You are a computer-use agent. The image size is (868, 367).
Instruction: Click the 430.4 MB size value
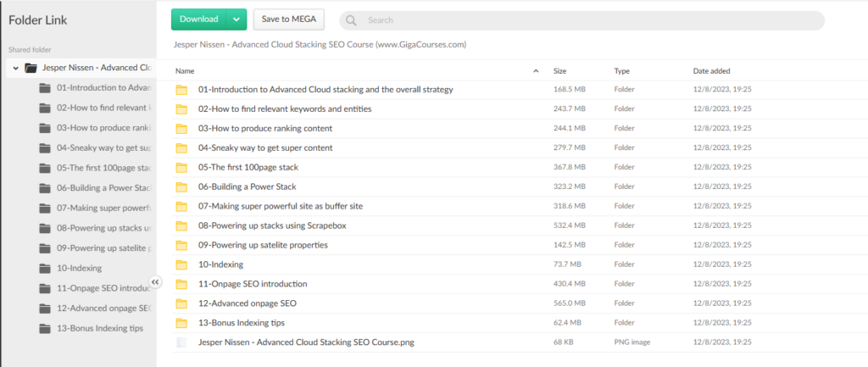pos(570,284)
